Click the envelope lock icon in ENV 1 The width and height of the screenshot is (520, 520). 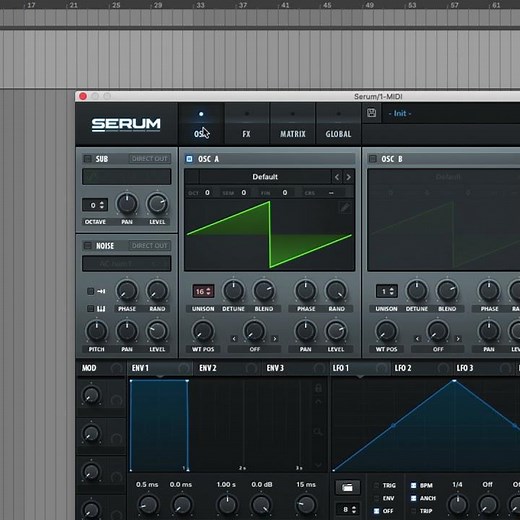(318, 388)
